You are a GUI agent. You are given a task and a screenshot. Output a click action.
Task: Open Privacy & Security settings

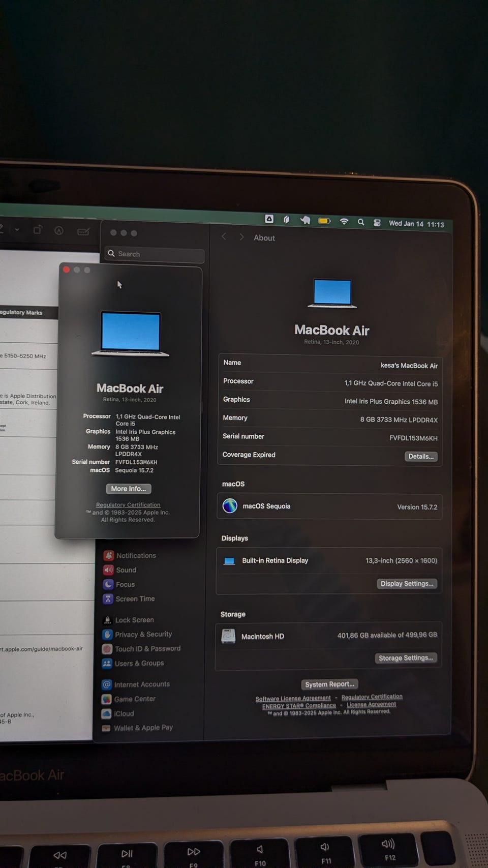[x=137, y=634]
